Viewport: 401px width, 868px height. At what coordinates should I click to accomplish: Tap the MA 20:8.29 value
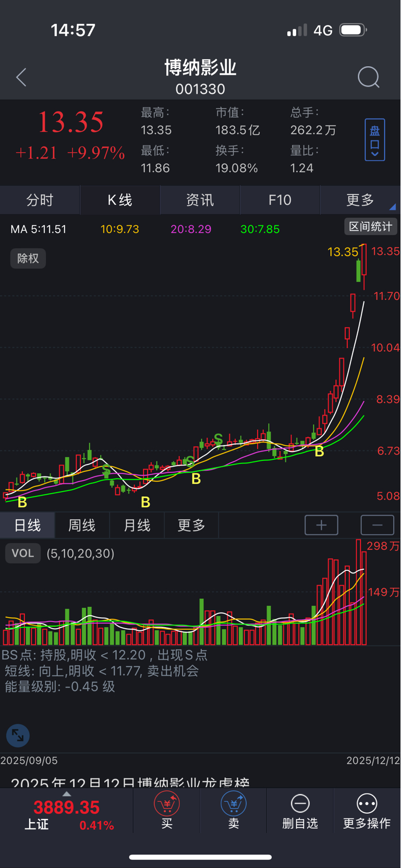coord(191,229)
